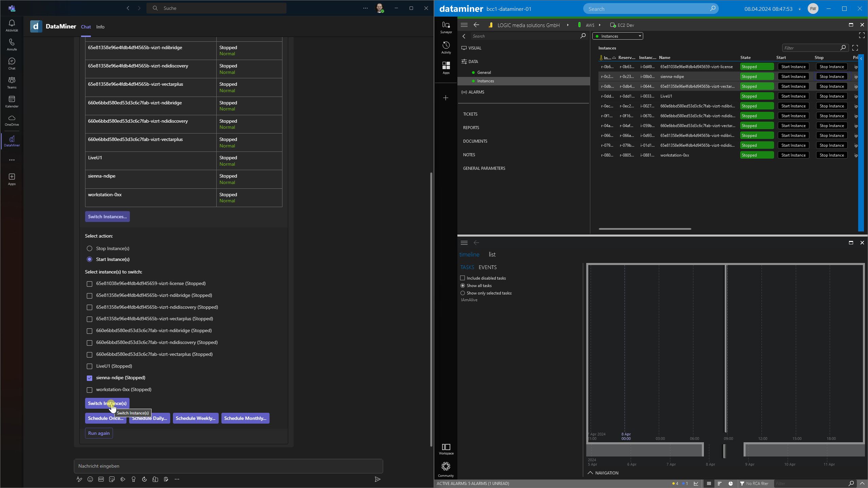
Task: Check the LiveU1 (Stopped) checkbox
Action: pos(90,366)
